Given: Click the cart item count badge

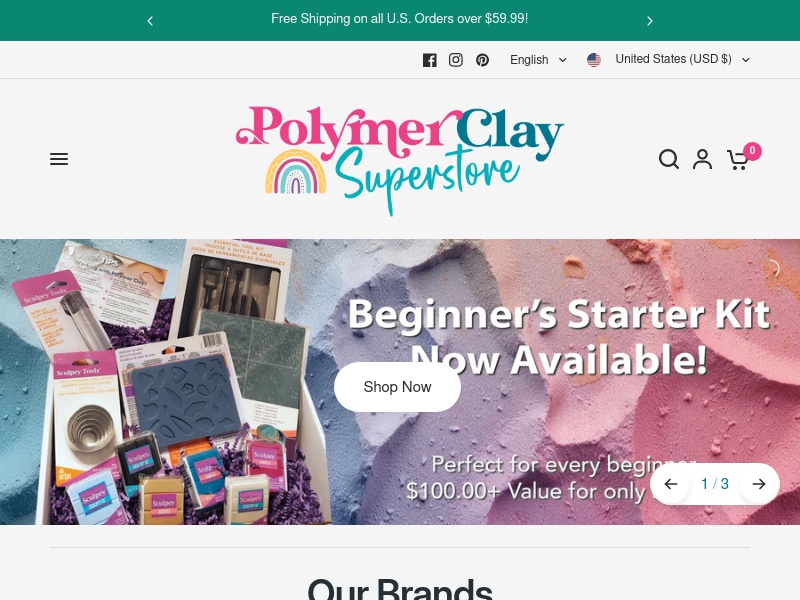Looking at the screenshot, I should coord(752,151).
